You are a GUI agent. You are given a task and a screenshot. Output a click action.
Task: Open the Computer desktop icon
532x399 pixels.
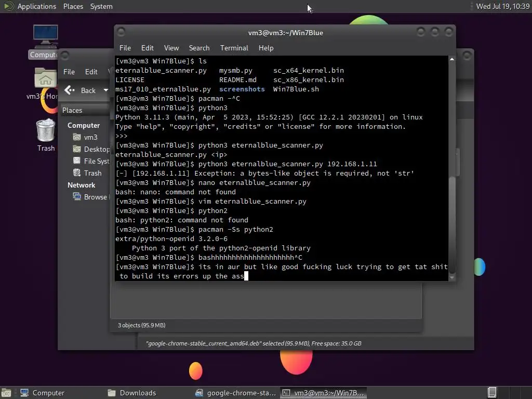[46, 36]
